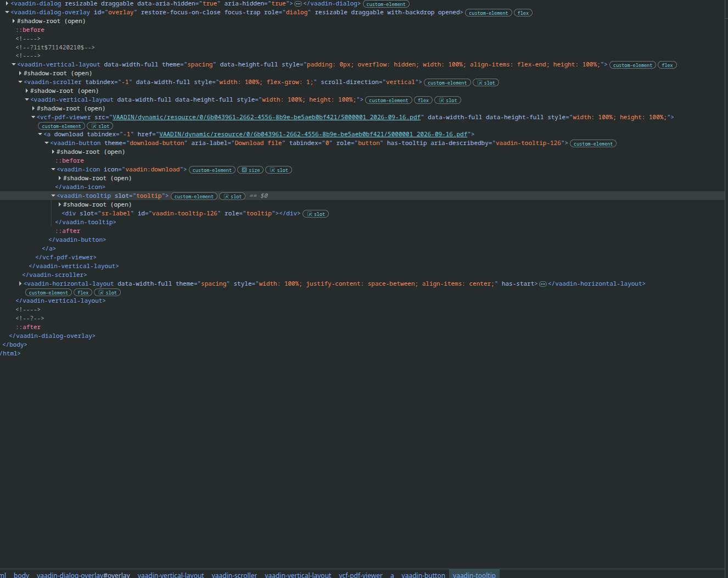The image size is (728, 578).
Task: Open the vcf-pdf-viewer src PDF link
Action: point(266,117)
